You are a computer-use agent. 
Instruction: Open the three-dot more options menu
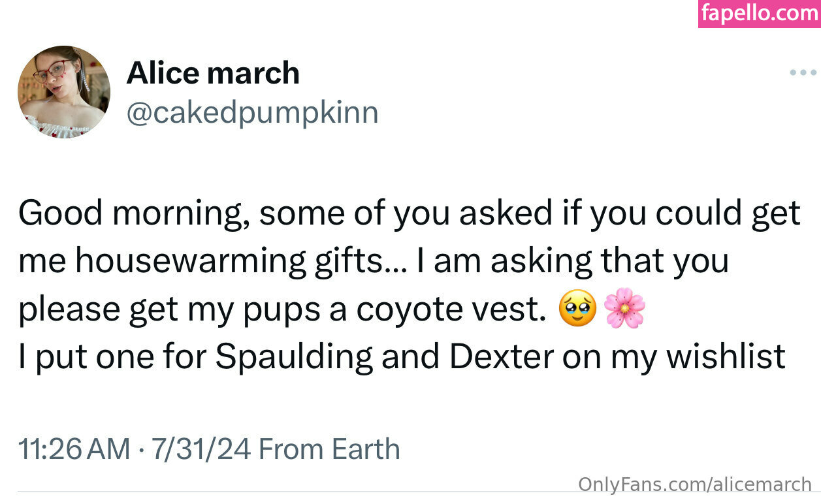803,72
